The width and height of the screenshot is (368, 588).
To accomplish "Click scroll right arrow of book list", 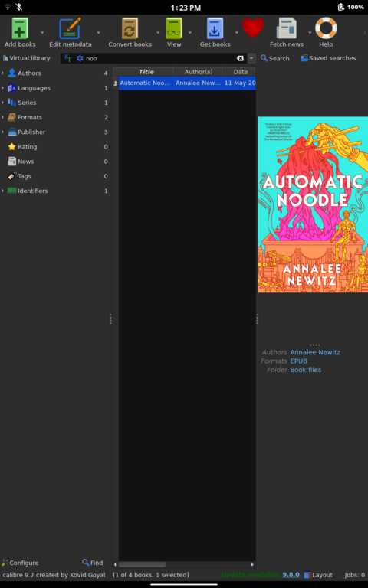I will pyautogui.click(x=252, y=564).
